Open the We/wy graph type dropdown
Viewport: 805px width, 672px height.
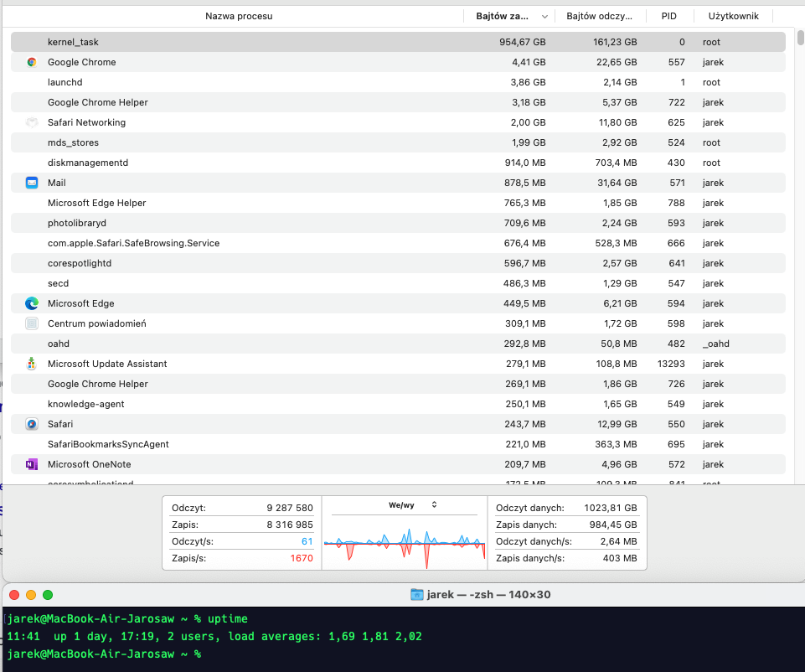(413, 505)
